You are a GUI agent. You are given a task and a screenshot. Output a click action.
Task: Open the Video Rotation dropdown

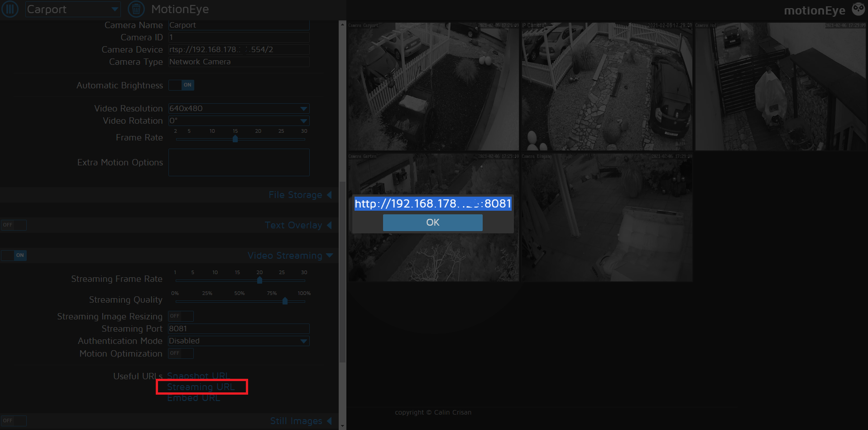coord(239,121)
